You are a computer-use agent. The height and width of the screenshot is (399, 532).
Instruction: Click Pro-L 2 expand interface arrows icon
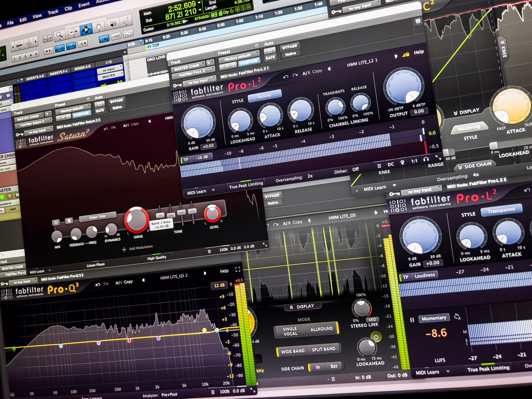pos(438,158)
